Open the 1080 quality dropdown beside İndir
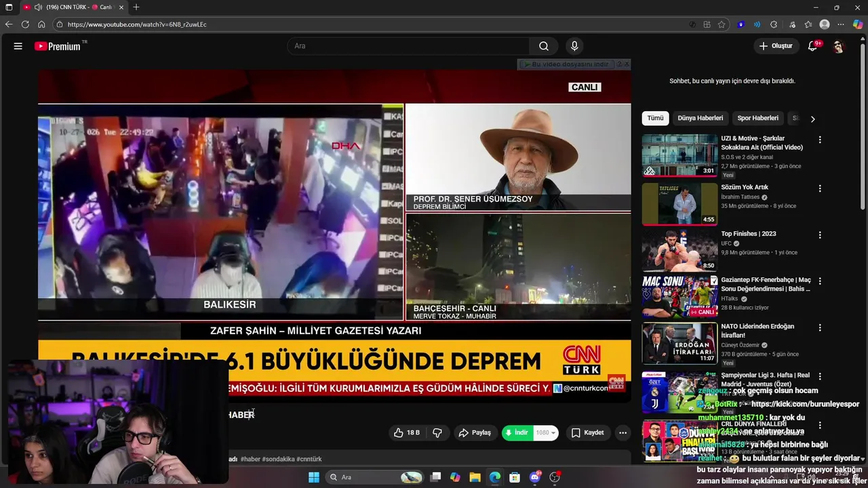 (x=547, y=432)
